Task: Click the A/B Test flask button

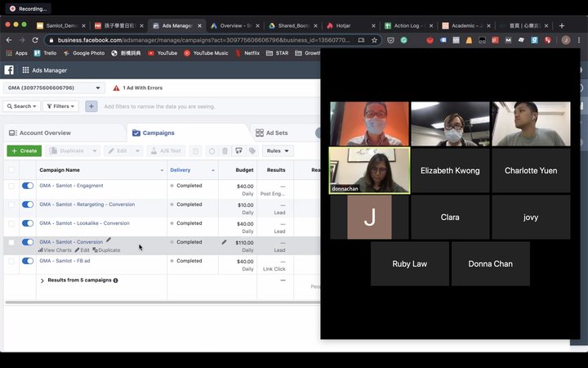Action: tap(165, 151)
